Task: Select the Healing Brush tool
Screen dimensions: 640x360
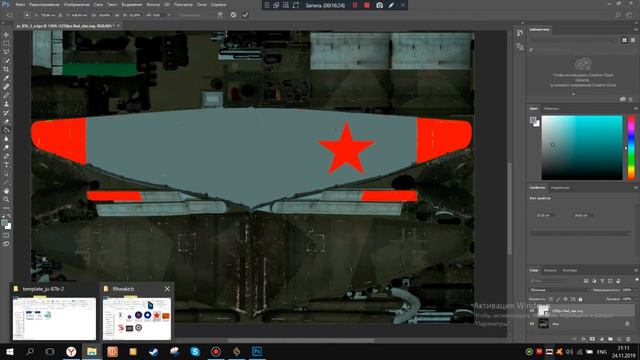Action: point(6,87)
